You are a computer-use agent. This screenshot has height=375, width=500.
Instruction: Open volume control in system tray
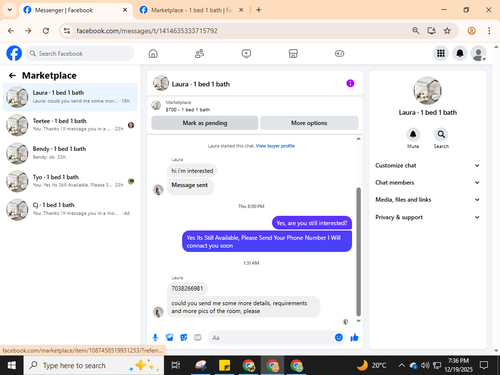[425, 366]
